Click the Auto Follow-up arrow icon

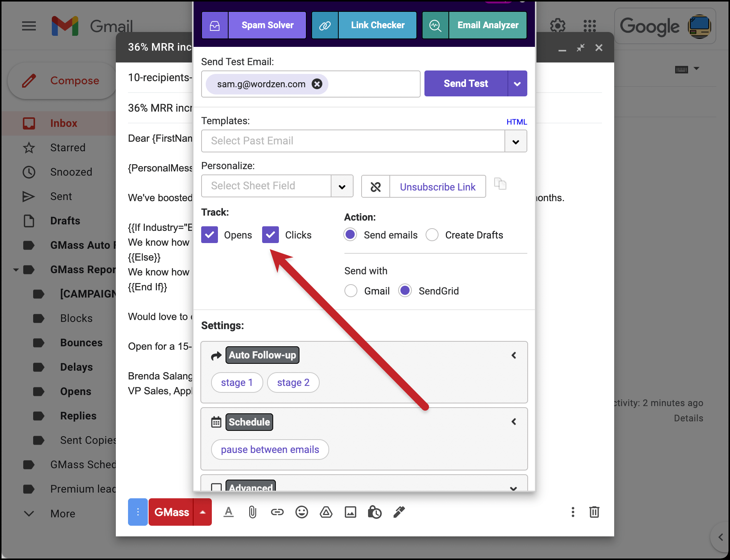[x=216, y=355]
